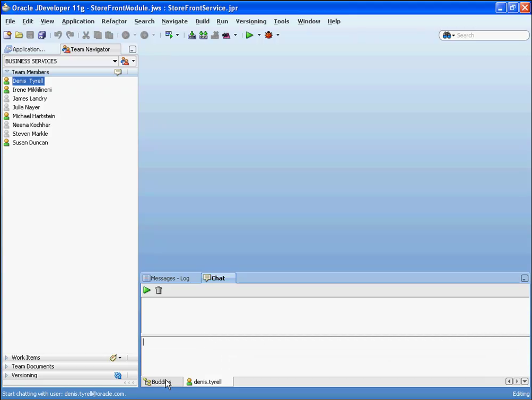Click the Paste toolbar icon
This screenshot has height=400, width=532.
(109, 35)
